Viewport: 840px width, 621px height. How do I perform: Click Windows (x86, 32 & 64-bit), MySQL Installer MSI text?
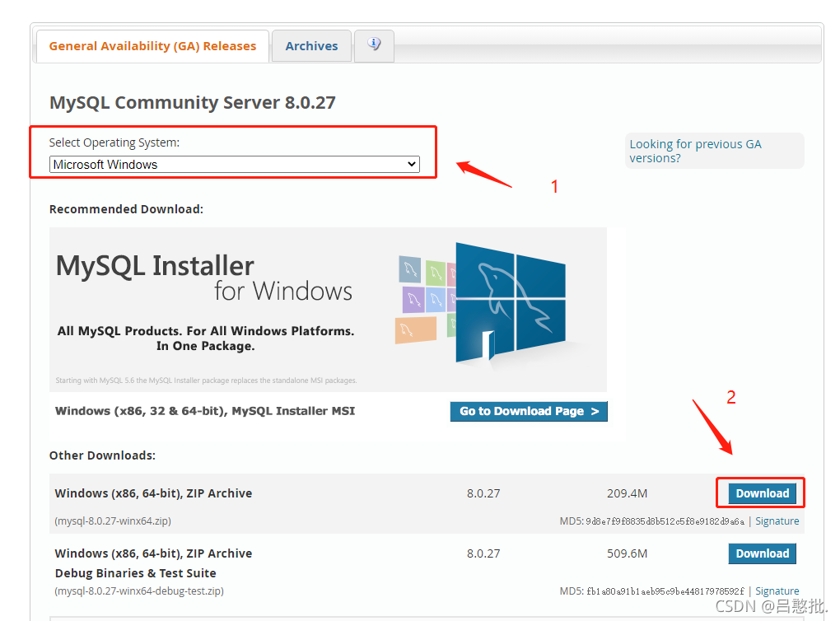click(205, 411)
